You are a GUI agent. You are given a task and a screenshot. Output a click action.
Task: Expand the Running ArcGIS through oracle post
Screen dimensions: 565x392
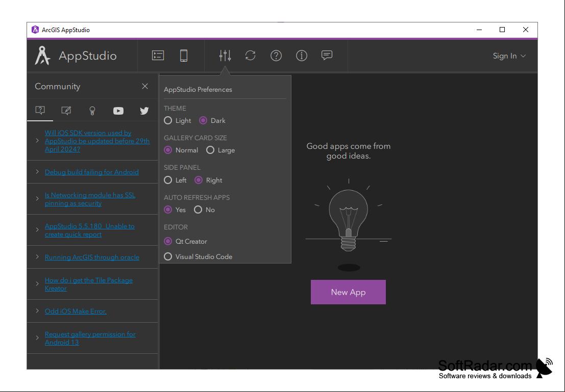pyautogui.click(x=37, y=256)
